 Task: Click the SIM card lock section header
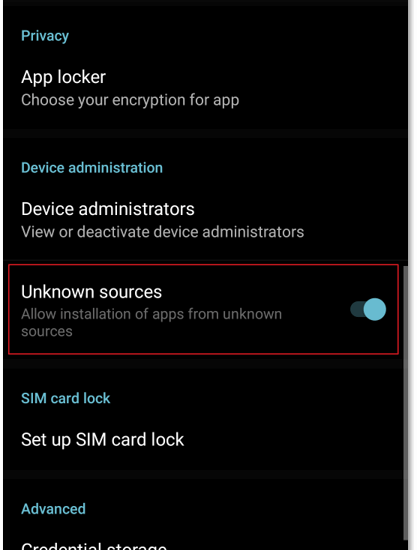[66, 398]
